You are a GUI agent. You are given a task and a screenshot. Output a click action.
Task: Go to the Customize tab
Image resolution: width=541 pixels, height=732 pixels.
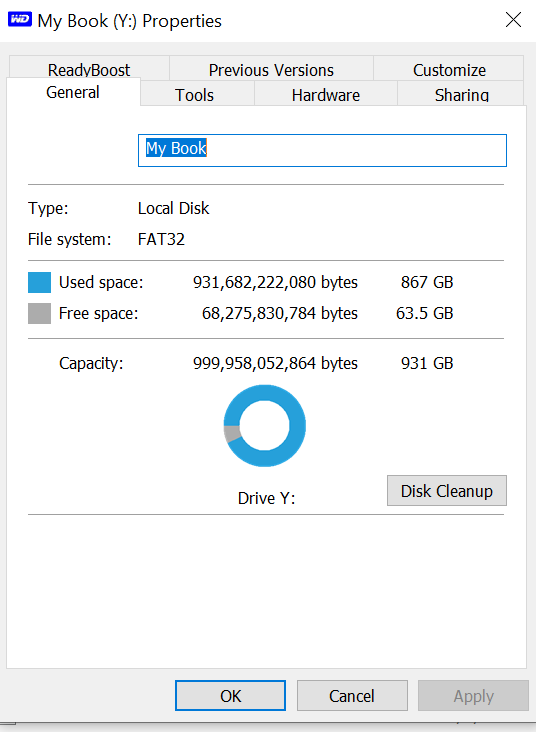pos(449,69)
